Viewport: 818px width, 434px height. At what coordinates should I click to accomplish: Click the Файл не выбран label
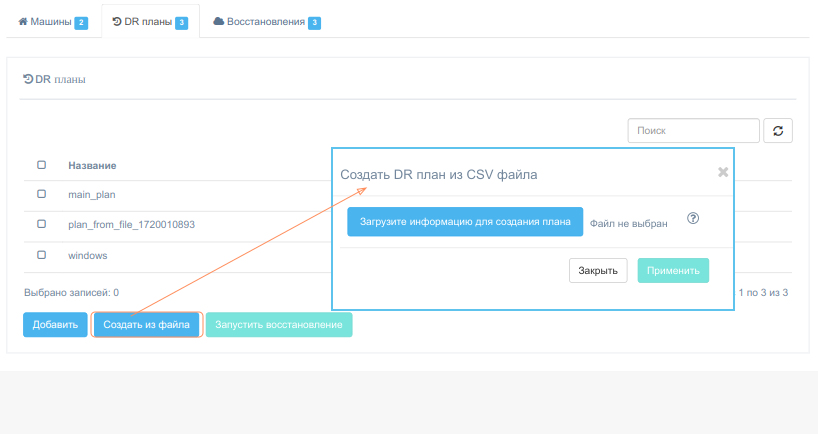(629, 224)
